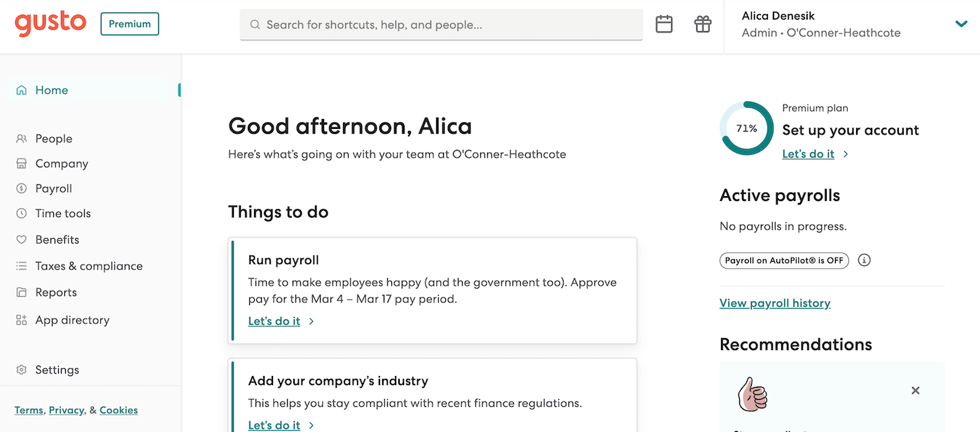
Task: Click the Premium plan badge
Action: coord(129,24)
